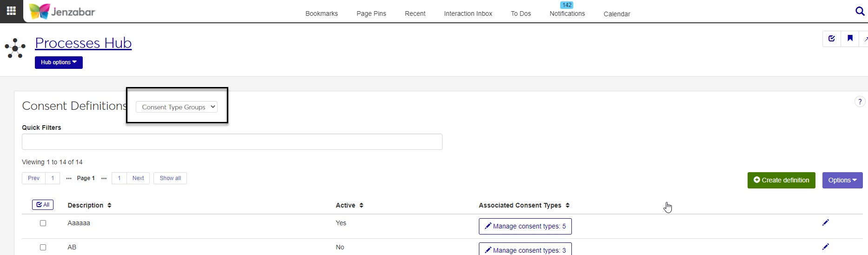Toggle the select All checkbox button
Image resolution: width=868 pixels, height=255 pixels.
(x=43, y=205)
